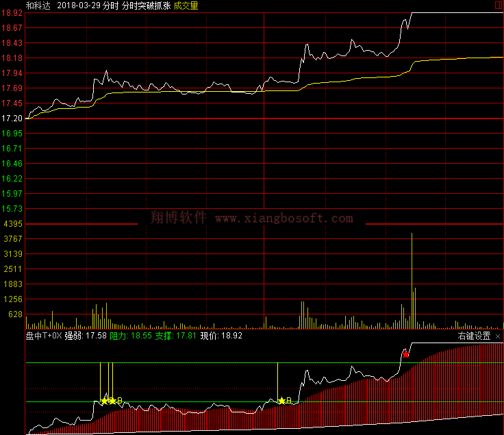Click the green 阻力: 18.55 value
The width and height of the screenshot is (504, 435).
coord(131,336)
